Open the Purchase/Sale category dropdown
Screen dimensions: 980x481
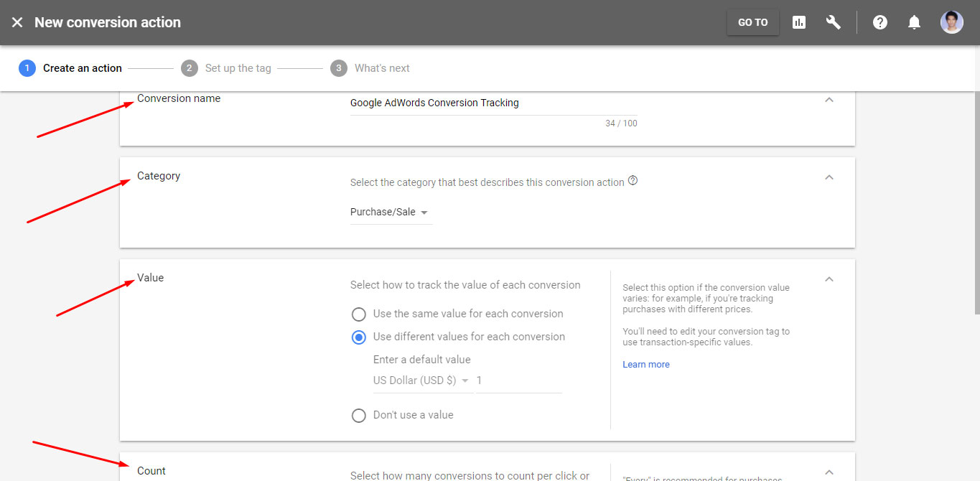click(x=390, y=213)
